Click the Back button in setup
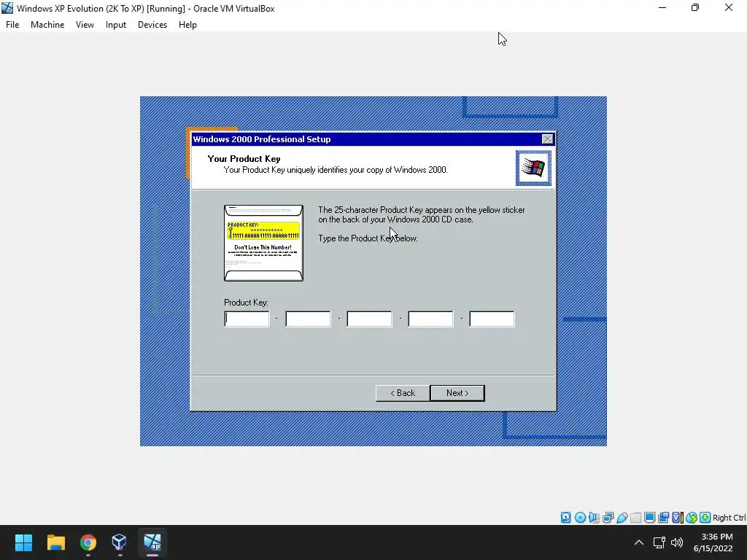747x560 pixels. pyautogui.click(x=403, y=393)
